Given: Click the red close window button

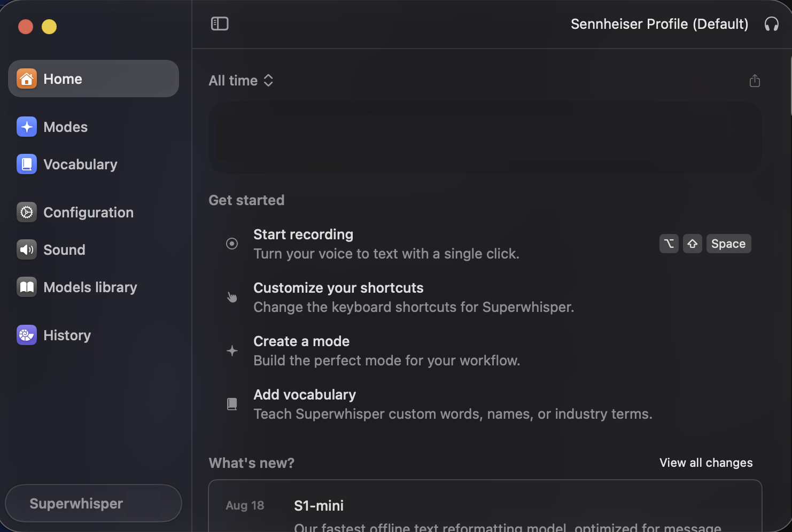Looking at the screenshot, I should pos(26,27).
